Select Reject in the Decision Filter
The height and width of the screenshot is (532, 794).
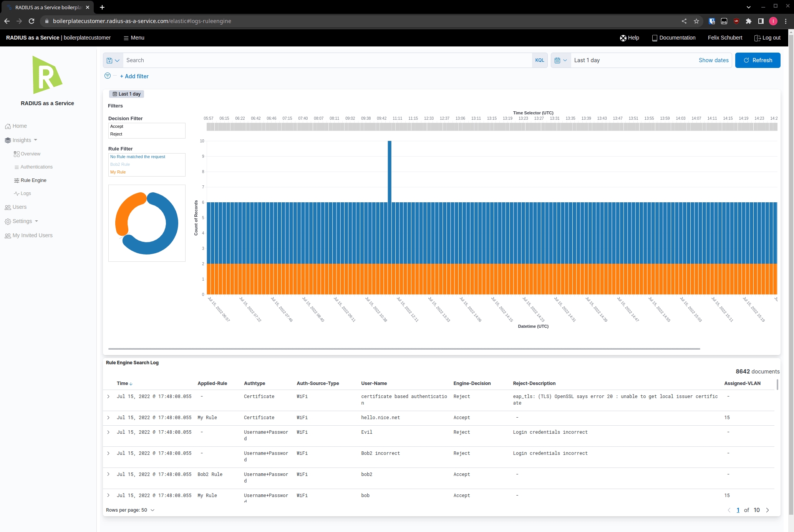point(116,134)
